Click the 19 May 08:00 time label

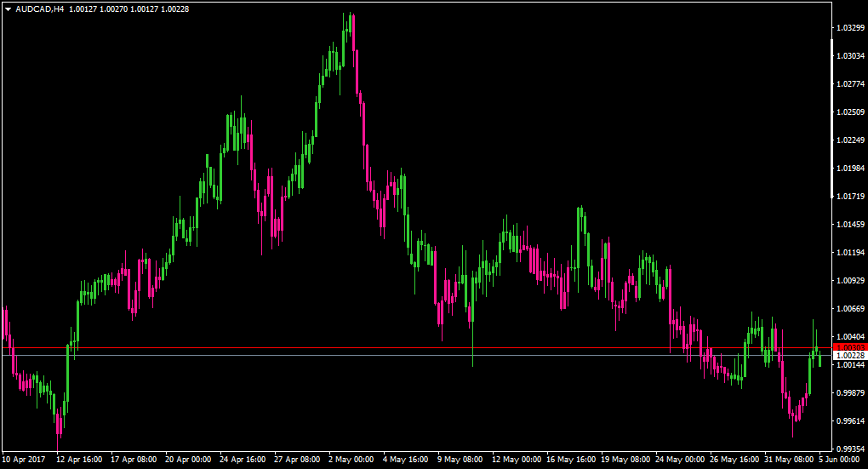[625, 460]
